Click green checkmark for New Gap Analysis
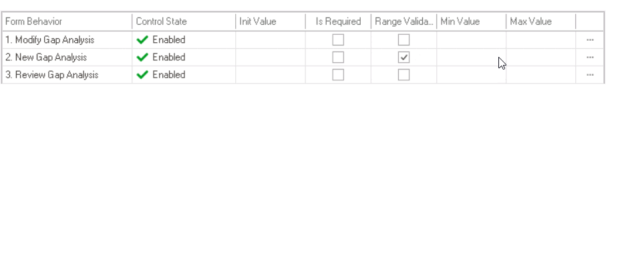Image resolution: width=644 pixels, height=279 pixels. tap(142, 58)
